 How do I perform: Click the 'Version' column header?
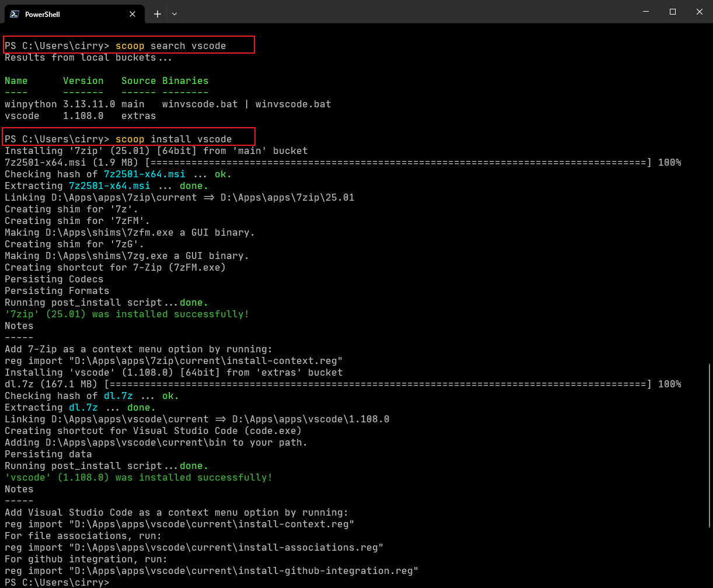pos(83,80)
